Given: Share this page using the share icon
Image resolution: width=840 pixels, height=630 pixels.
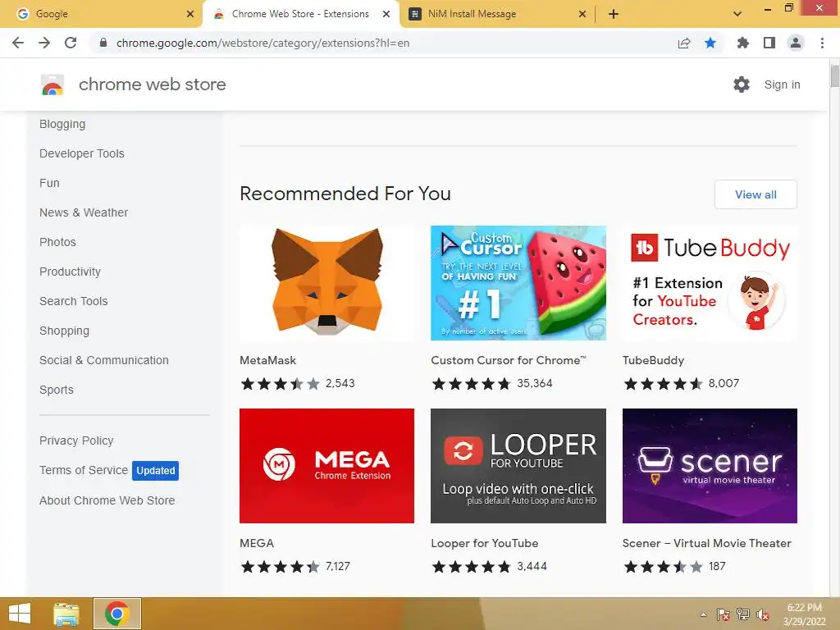Looking at the screenshot, I should 684,43.
